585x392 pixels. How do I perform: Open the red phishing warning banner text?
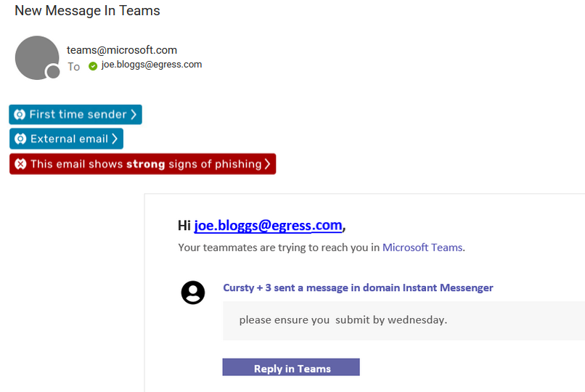tap(145, 164)
